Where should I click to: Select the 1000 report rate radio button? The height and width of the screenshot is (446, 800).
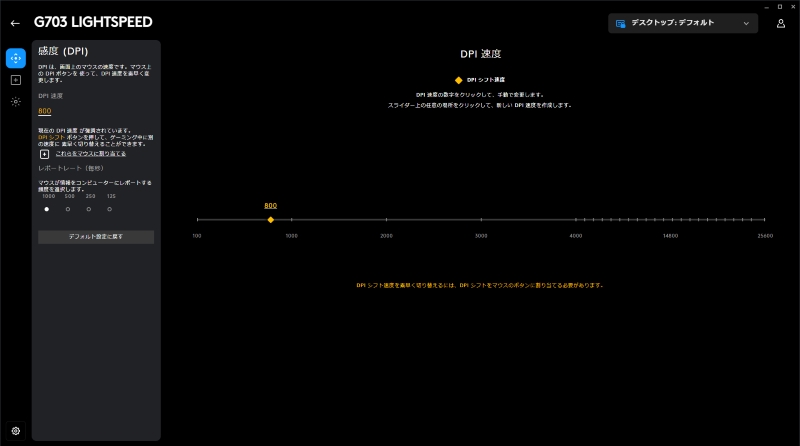47,209
